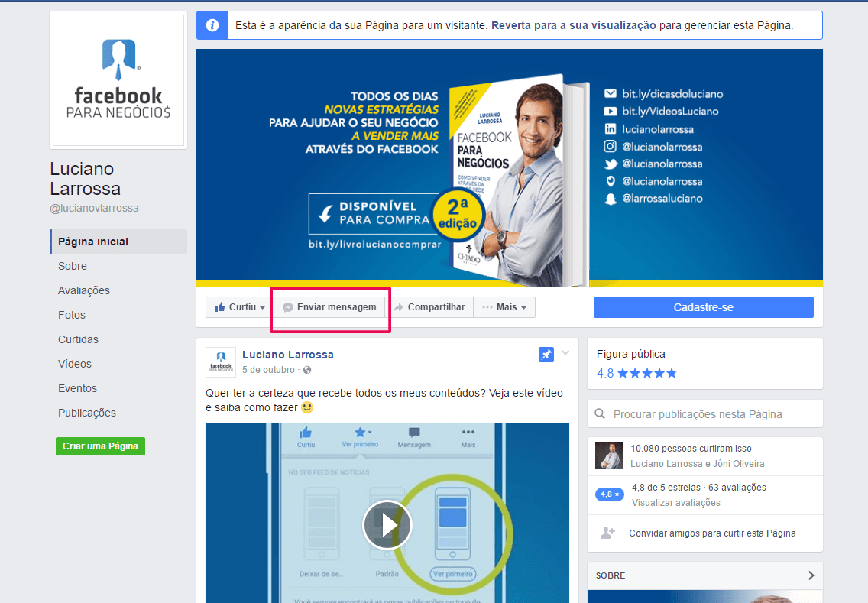Click the location pin icon on the cover

(x=611, y=181)
